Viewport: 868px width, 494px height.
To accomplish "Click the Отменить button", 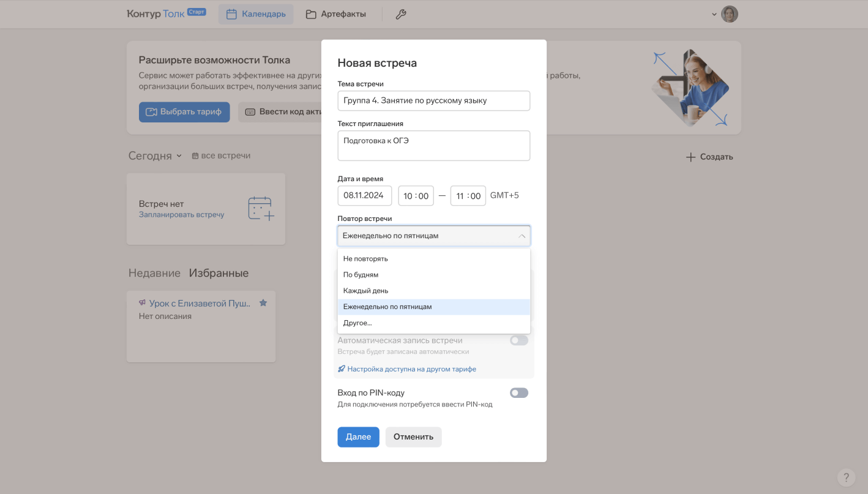I will tap(413, 437).
